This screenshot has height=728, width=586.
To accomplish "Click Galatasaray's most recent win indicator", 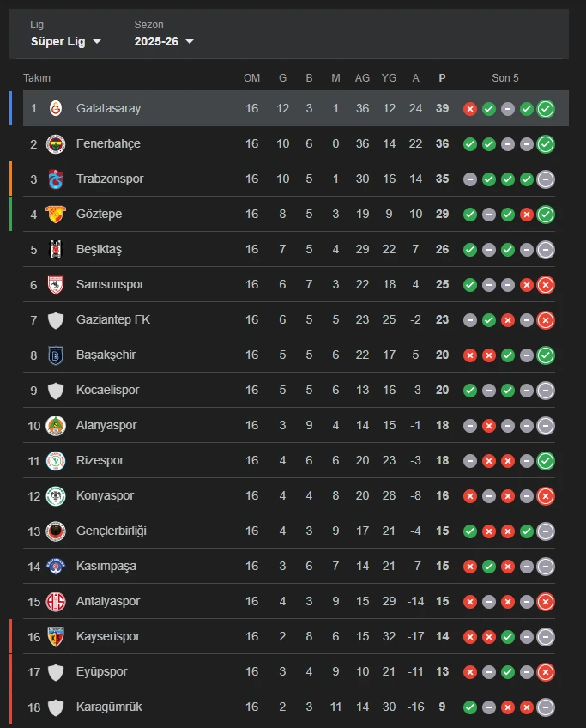I will [x=545, y=108].
